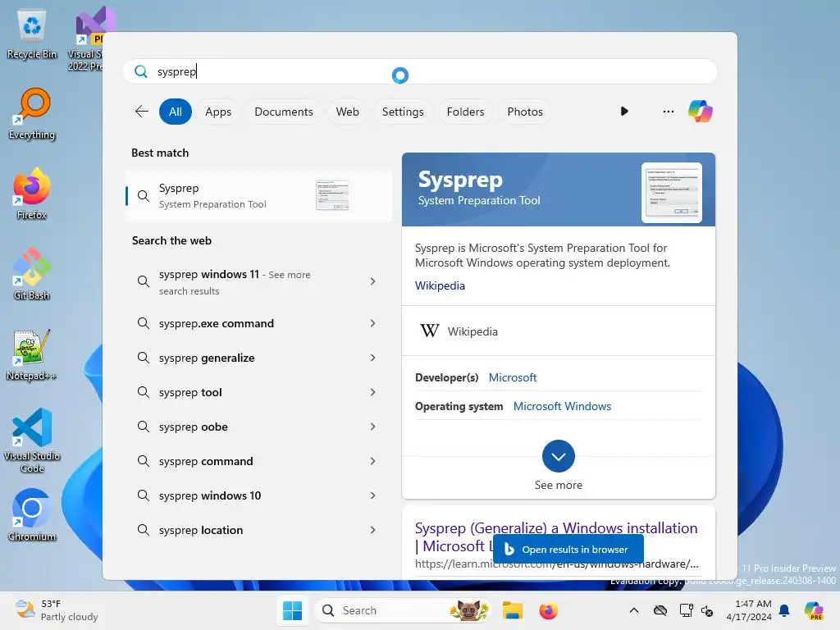This screenshot has width=840, height=630.
Task: Switch to the Settings filter tab
Action: tap(403, 112)
